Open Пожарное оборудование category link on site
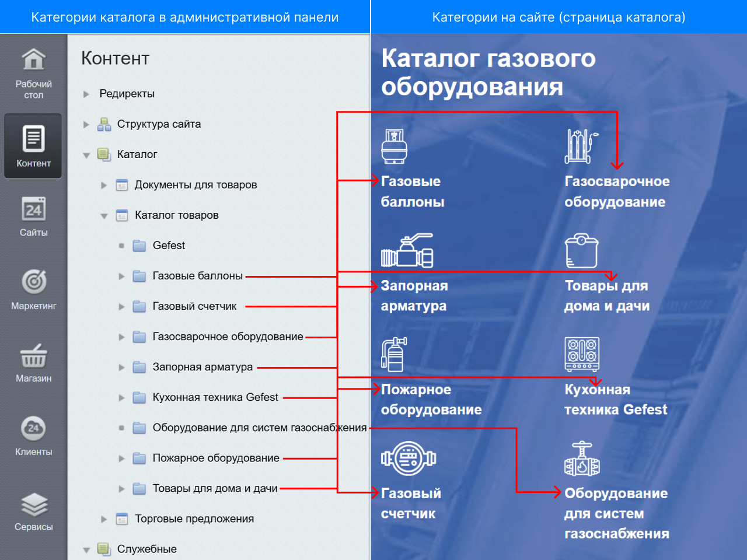Screen dimensions: 747x560 click(x=431, y=400)
